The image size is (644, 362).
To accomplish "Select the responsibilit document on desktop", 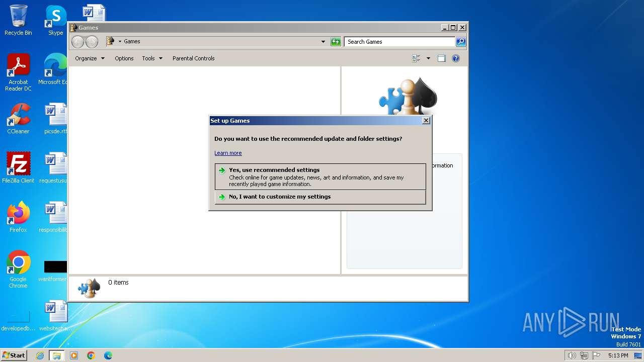I will (x=53, y=217).
